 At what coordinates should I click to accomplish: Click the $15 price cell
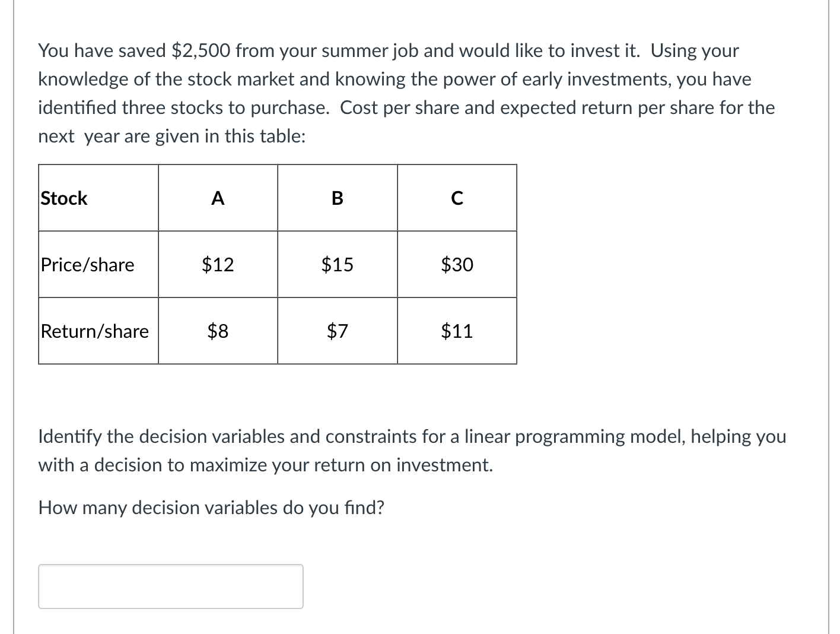pyautogui.click(x=338, y=264)
